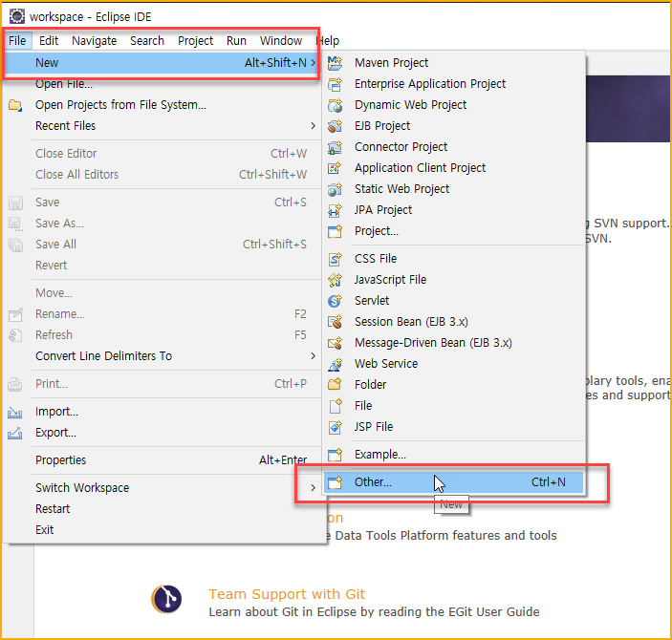Viewport: 672px width, 640px height.
Task: Click the Import icon in File menu
Action: coord(15,412)
